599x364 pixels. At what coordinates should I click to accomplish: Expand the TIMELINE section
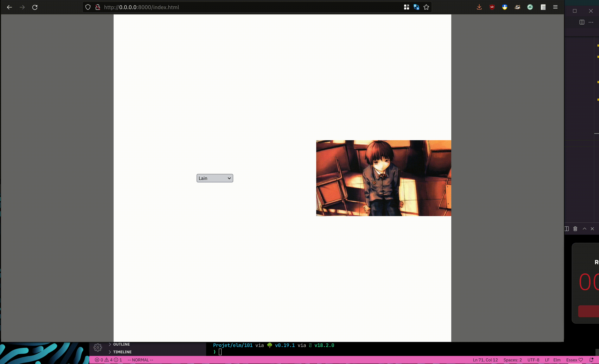tap(122, 352)
